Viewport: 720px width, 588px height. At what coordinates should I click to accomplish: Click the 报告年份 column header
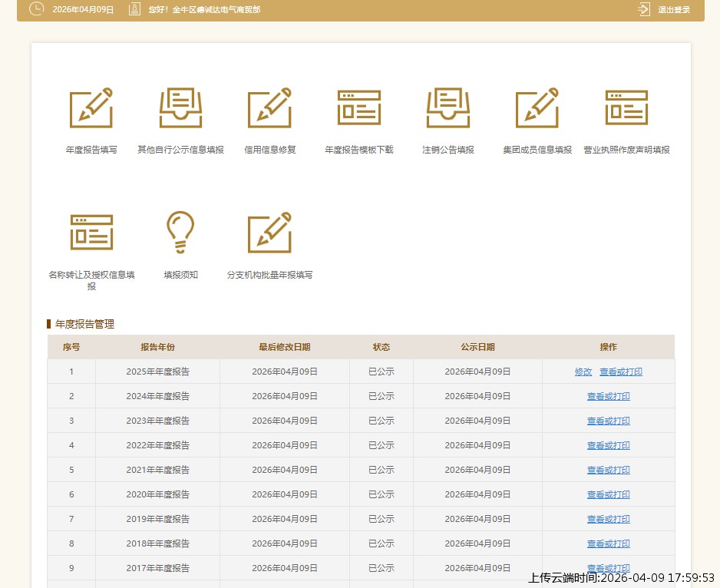[x=157, y=347]
